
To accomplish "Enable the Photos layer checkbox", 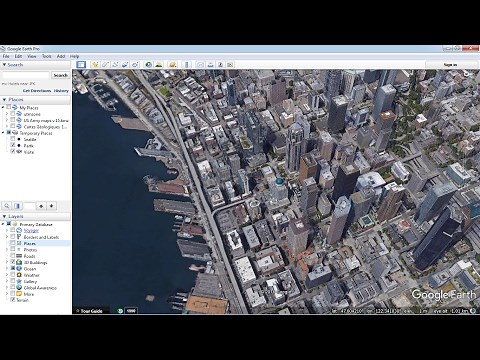I will click(x=13, y=249).
